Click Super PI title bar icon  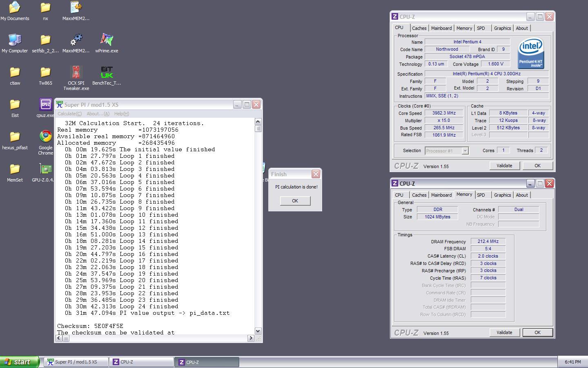tap(60, 105)
